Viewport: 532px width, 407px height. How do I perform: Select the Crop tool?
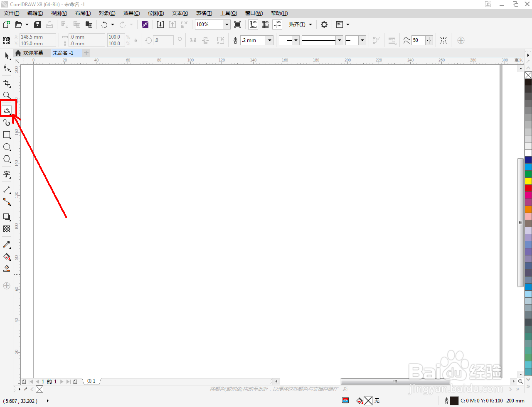click(x=7, y=83)
